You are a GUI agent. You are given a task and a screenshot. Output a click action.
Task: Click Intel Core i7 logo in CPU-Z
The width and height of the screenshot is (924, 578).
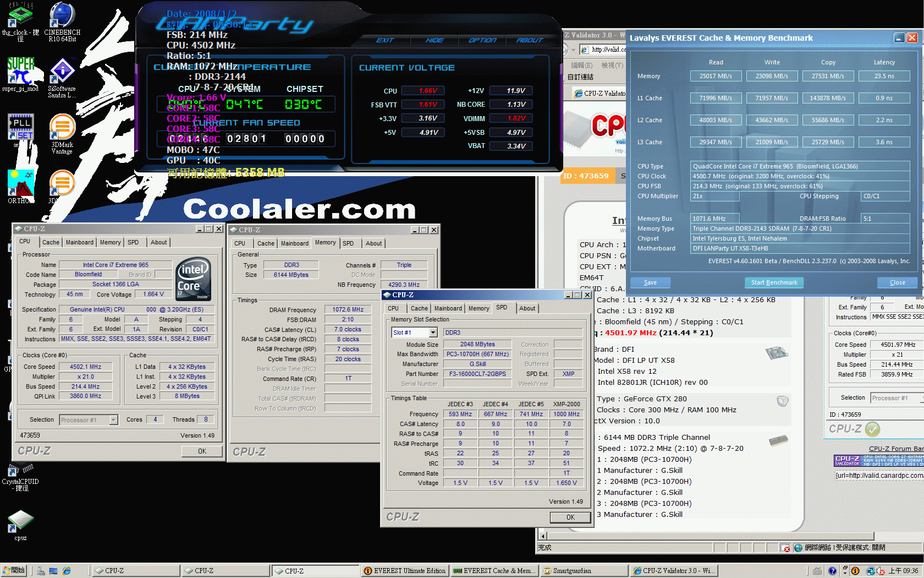(x=193, y=279)
